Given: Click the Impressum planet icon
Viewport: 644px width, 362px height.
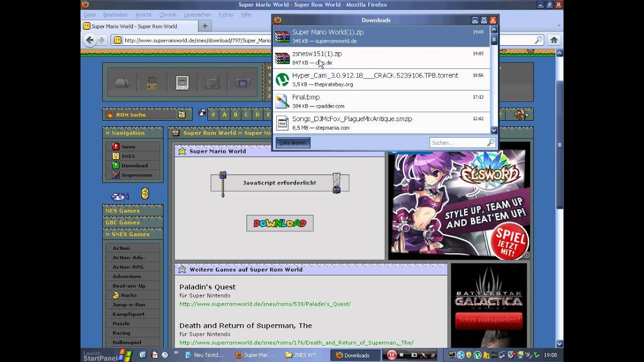Looking at the screenshot, I should point(116,175).
